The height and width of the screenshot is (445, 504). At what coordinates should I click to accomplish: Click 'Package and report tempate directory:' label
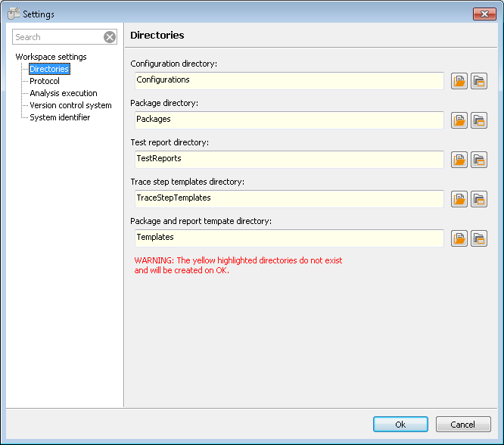coord(201,221)
